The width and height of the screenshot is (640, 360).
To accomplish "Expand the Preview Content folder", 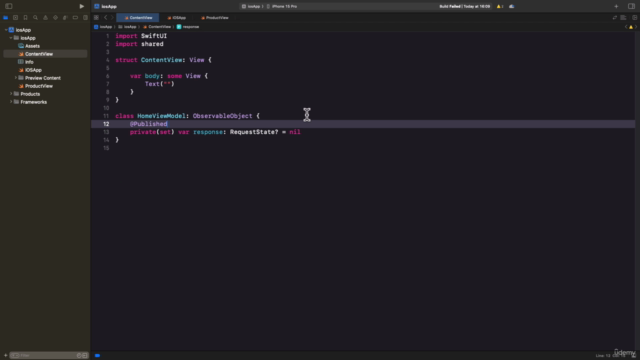I will 16,78.
